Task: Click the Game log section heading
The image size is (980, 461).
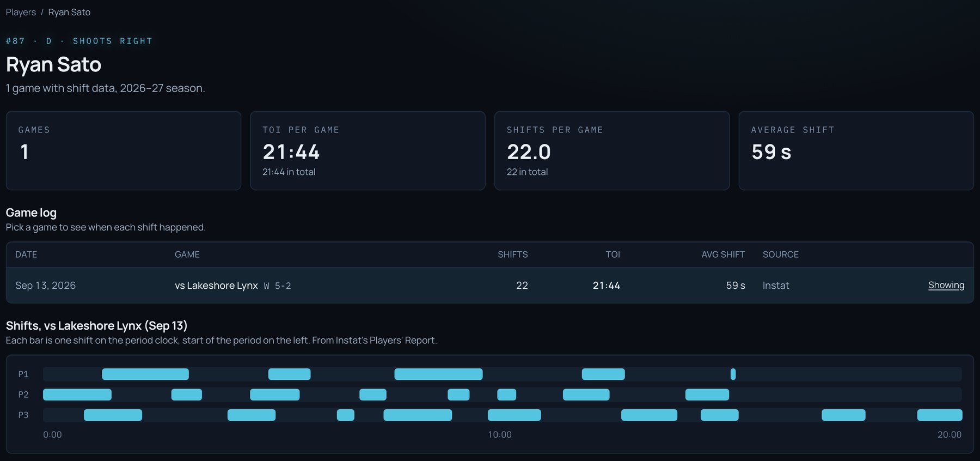Action: coord(31,213)
